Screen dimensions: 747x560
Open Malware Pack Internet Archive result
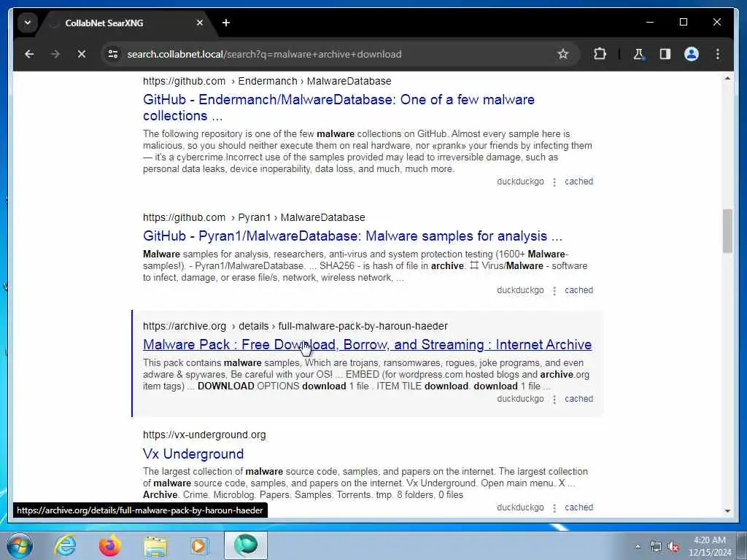368,345
